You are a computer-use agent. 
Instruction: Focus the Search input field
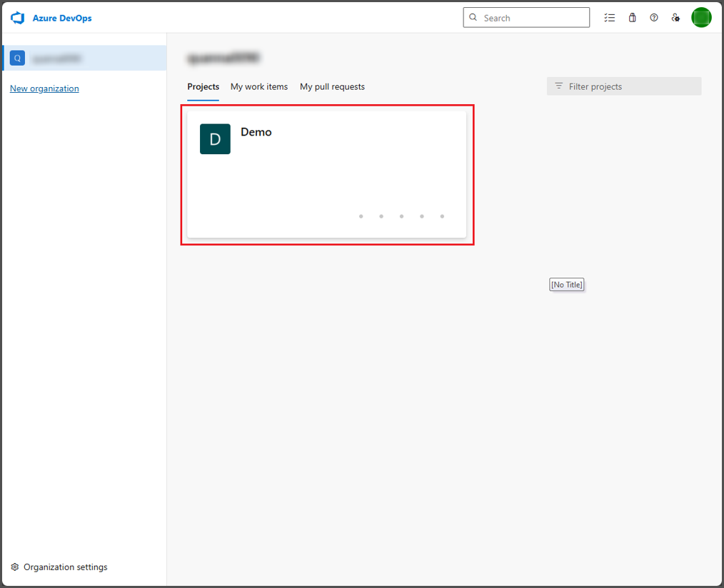tap(526, 18)
